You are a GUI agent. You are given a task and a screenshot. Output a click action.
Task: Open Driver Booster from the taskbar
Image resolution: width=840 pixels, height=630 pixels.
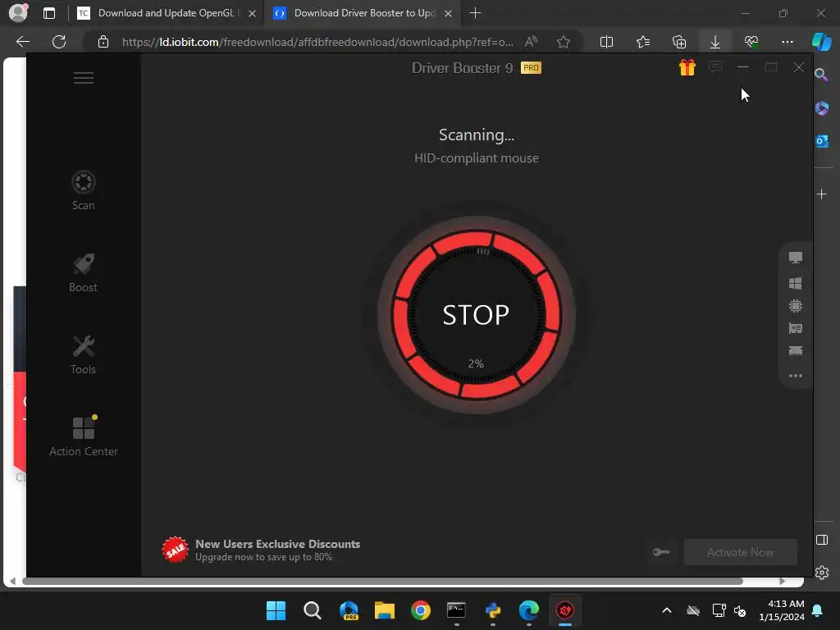pos(565,610)
